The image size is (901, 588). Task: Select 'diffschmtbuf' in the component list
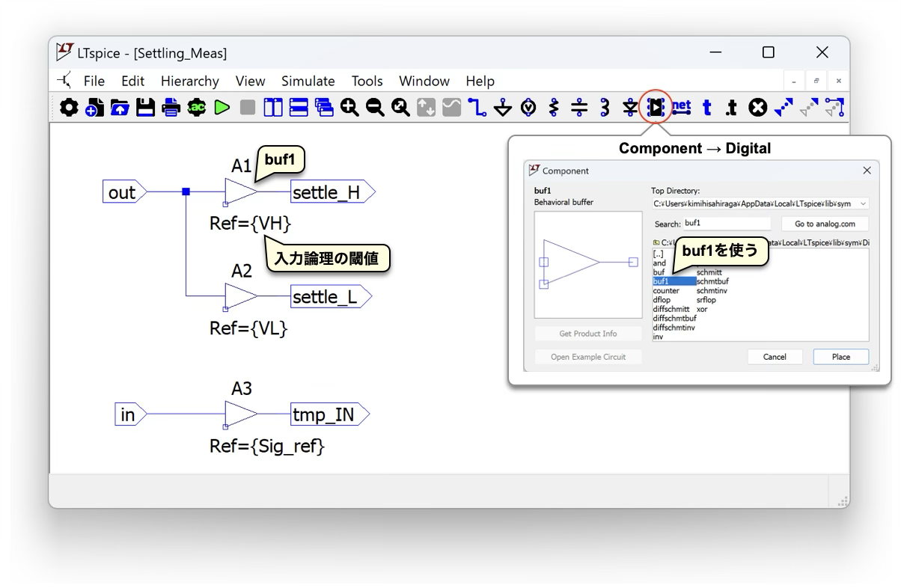(x=674, y=318)
